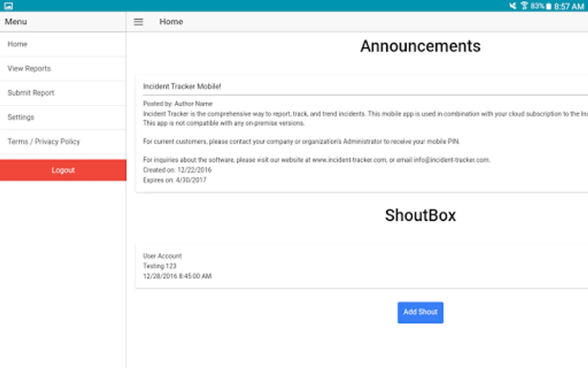Open Settings in the side menu
Image resolution: width=588 pixels, height=368 pixels.
click(x=63, y=117)
